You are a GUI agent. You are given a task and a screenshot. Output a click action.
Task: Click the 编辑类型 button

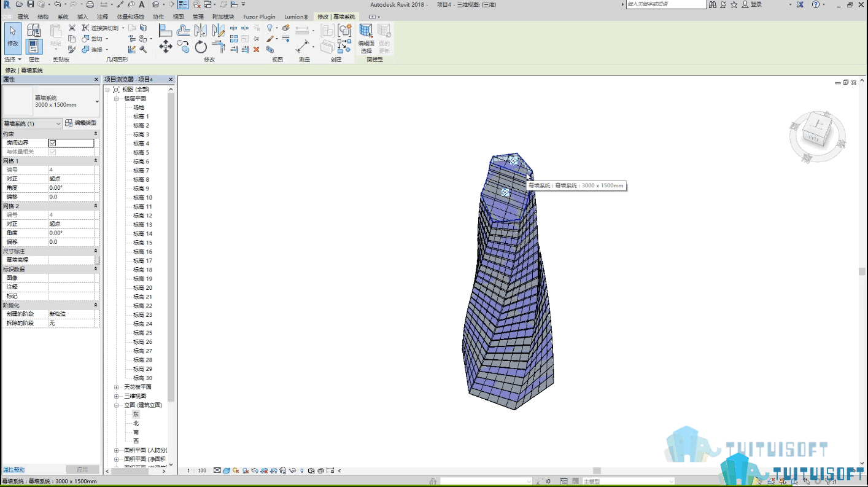(x=81, y=123)
